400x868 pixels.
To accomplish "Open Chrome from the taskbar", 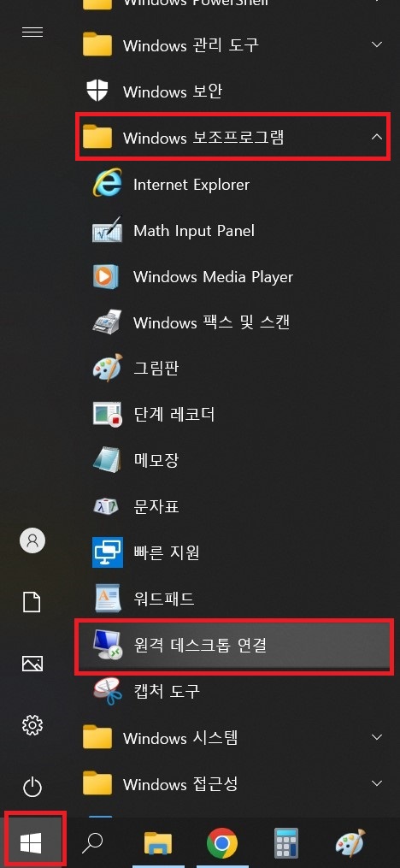I will [222, 843].
